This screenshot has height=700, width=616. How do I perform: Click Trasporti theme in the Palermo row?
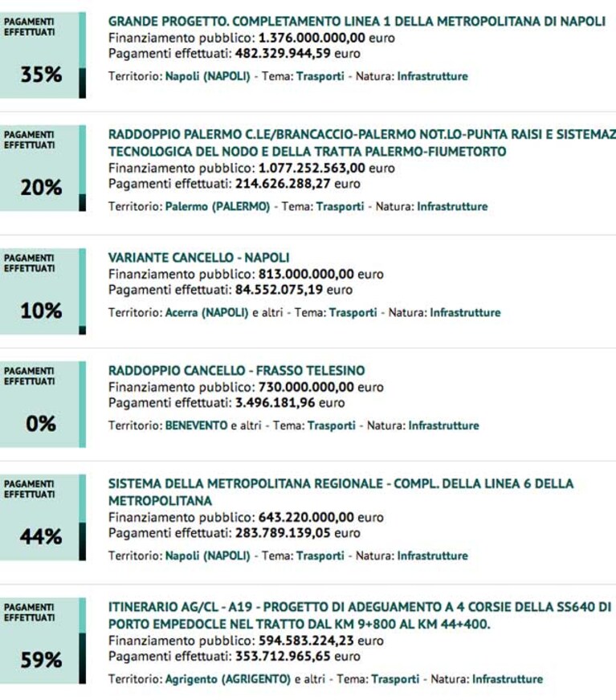pos(340,206)
